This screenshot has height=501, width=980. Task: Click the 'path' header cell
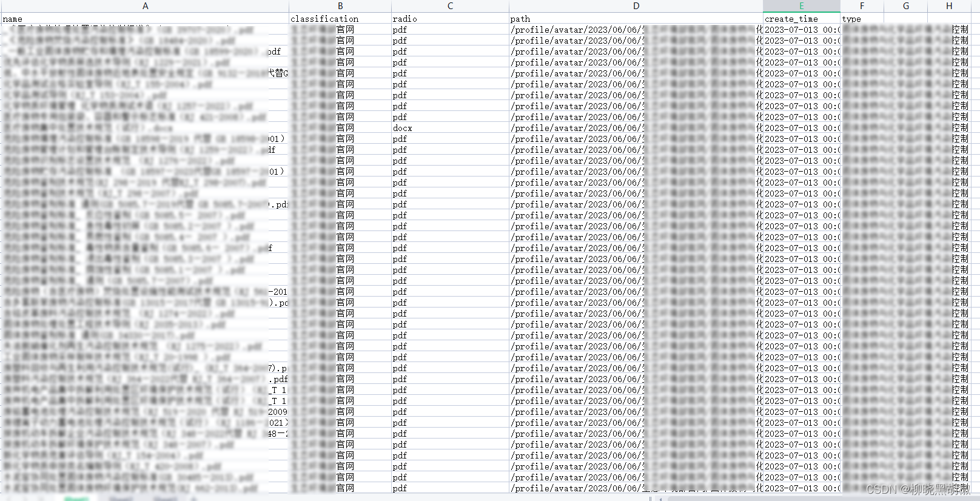tap(636, 19)
